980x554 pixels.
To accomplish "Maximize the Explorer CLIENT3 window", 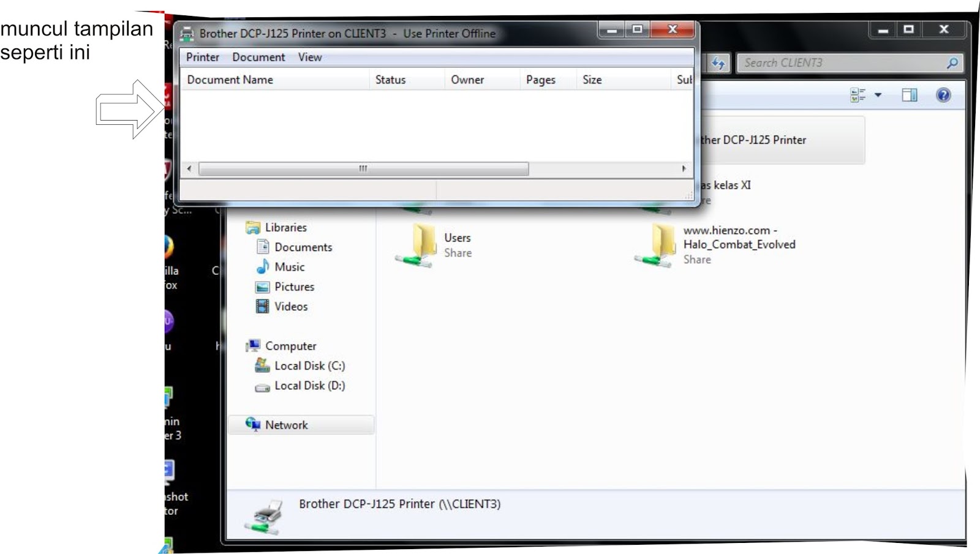I will tap(909, 29).
